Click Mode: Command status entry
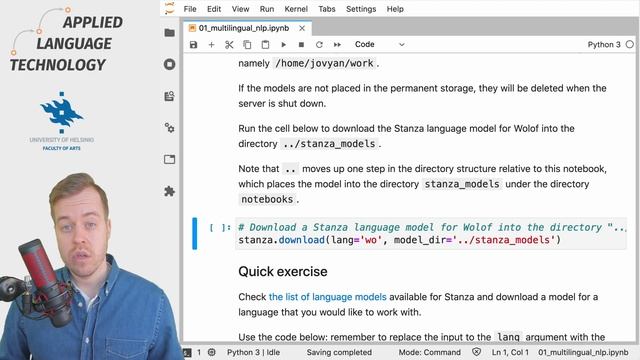 point(429,352)
